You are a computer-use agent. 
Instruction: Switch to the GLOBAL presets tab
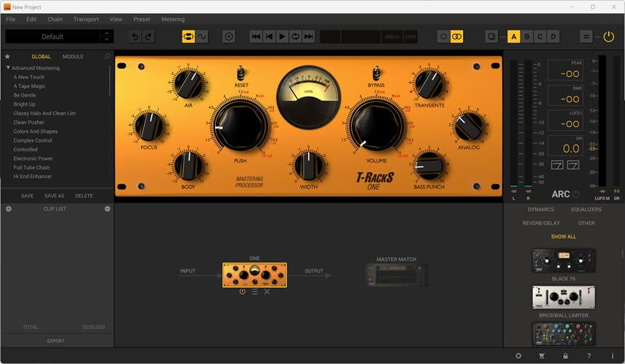[41, 57]
